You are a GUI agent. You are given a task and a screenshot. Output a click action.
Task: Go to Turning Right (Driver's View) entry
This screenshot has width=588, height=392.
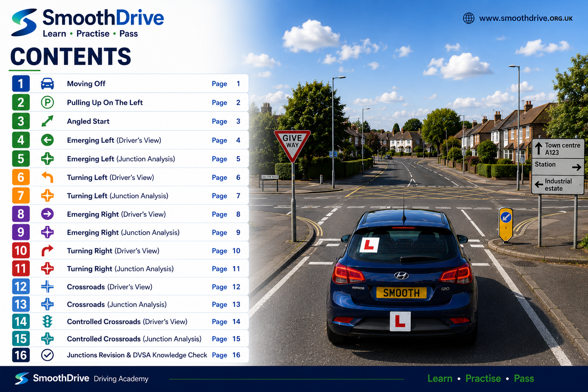click(x=130, y=251)
